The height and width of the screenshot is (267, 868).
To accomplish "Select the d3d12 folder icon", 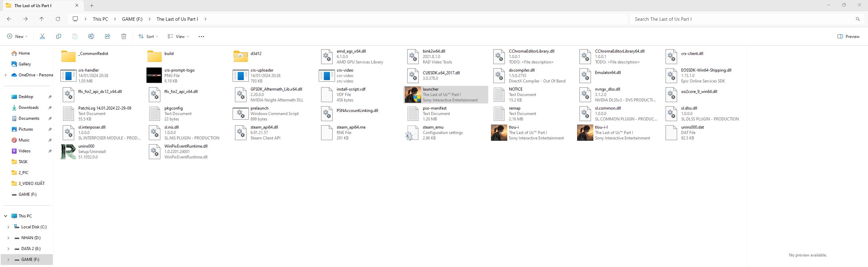I will pos(240,56).
